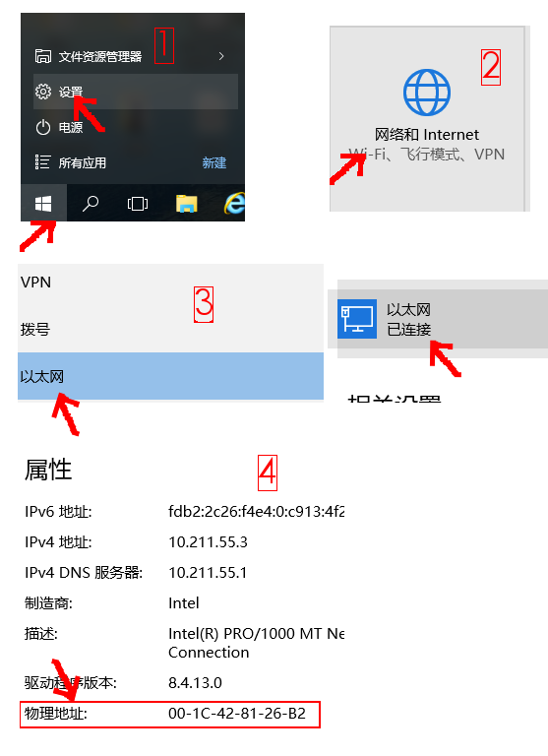Select the 以太网 sidebar tab

(x=170, y=376)
